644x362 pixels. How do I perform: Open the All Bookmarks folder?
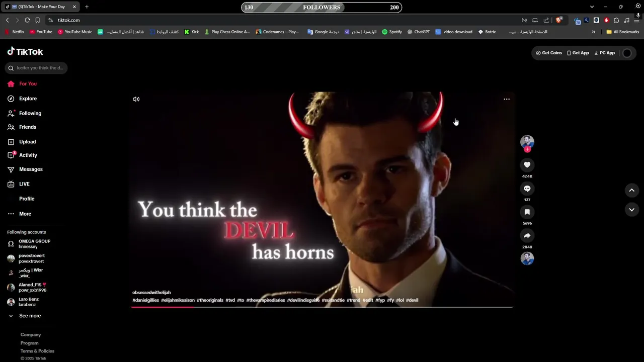622,32
